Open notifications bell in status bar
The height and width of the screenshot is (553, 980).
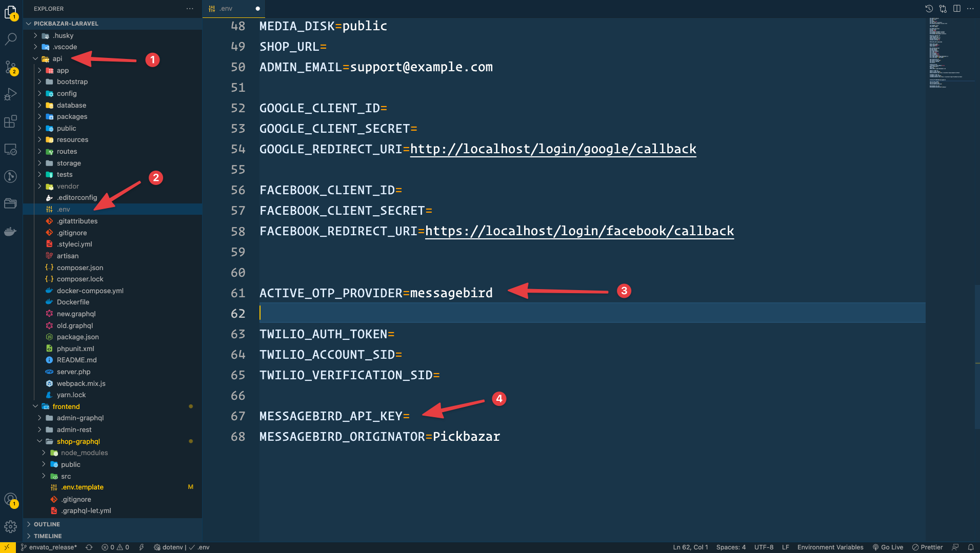pyautogui.click(x=971, y=547)
